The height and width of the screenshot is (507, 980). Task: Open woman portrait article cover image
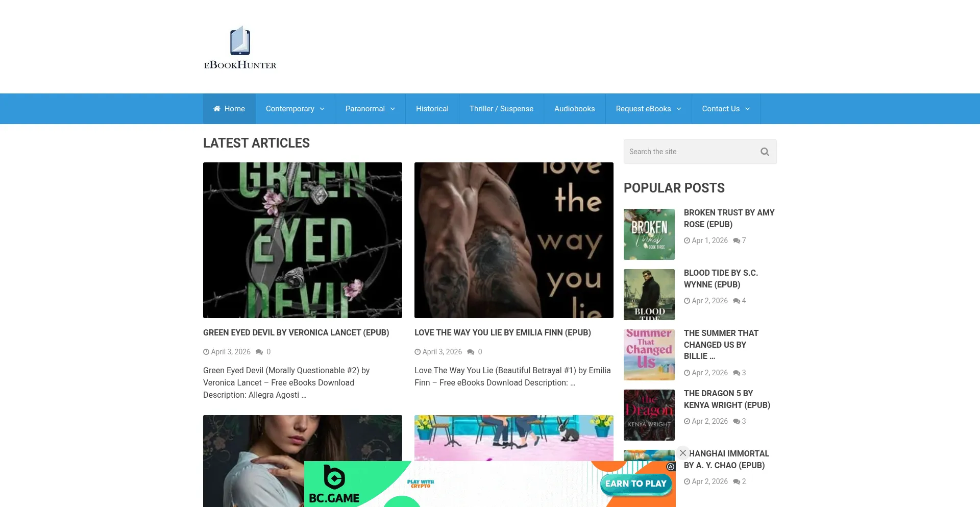pos(303,461)
